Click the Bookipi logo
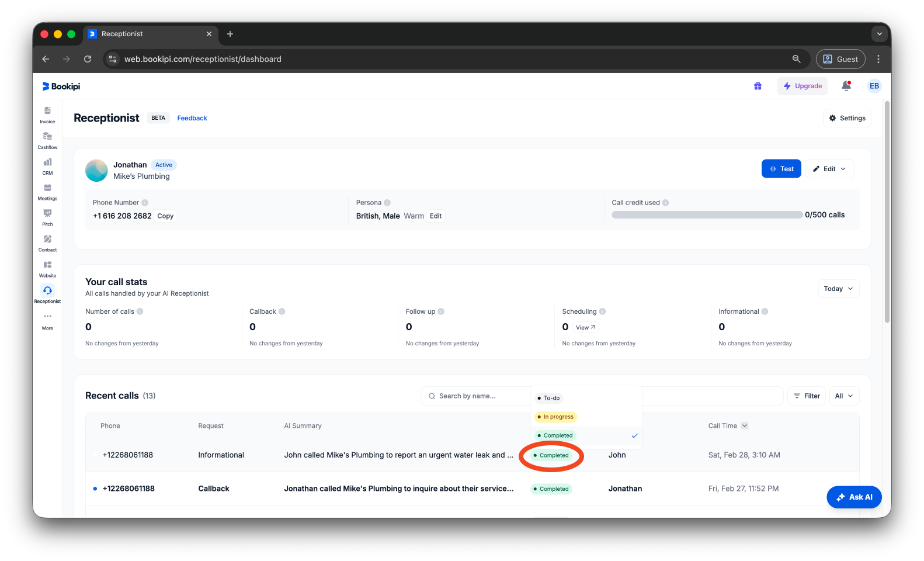The width and height of the screenshot is (924, 561). click(x=61, y=86)
